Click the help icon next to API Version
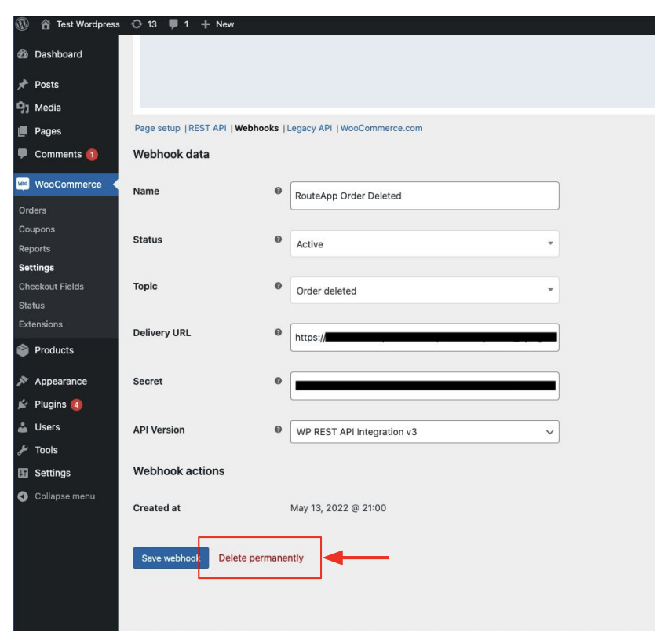Screen dimensions: 664x644 pyautogui.click(x=278, y=430)
